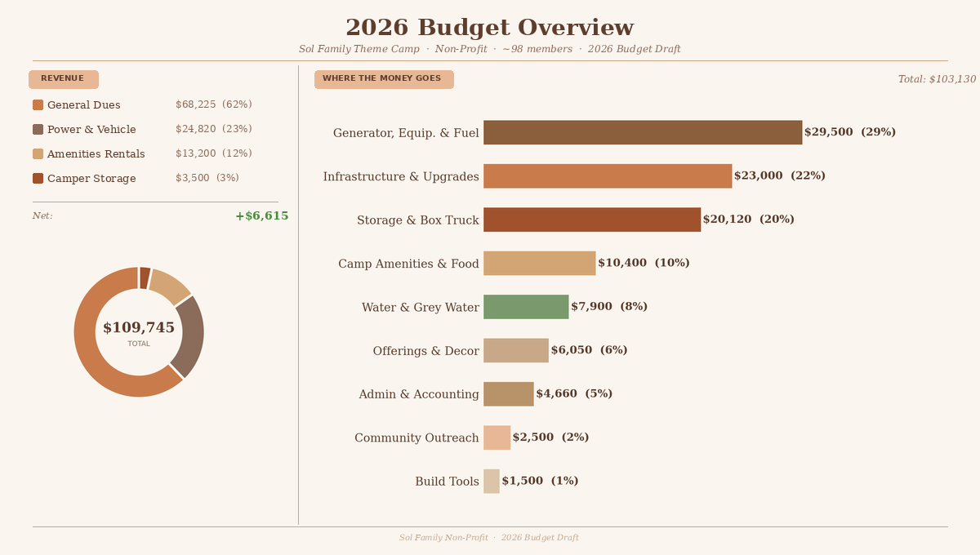The width and height of the screenshot is (980, 555).
Task: Click the Camp Amenities & Food bar
Action: [x=539, y=264]
